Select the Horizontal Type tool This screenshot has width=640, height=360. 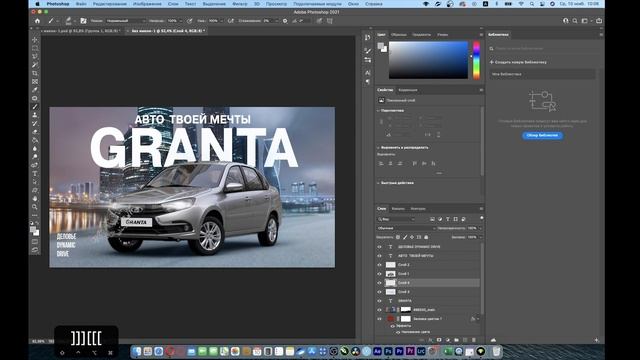35,173
